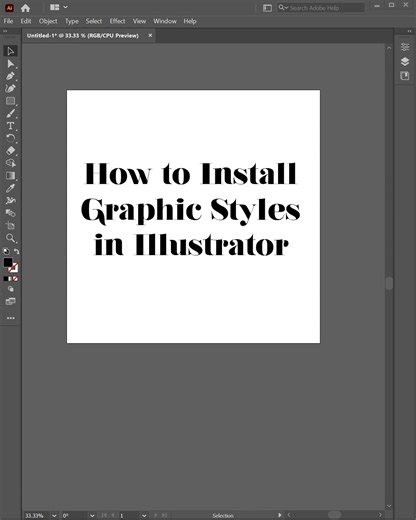The image size is (416, 520).
Task: Open the Layers panel icon
Action: pos(405,61)
